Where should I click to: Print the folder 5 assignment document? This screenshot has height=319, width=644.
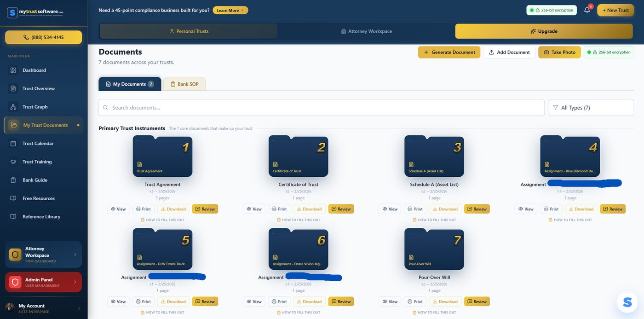click(143, 302)
